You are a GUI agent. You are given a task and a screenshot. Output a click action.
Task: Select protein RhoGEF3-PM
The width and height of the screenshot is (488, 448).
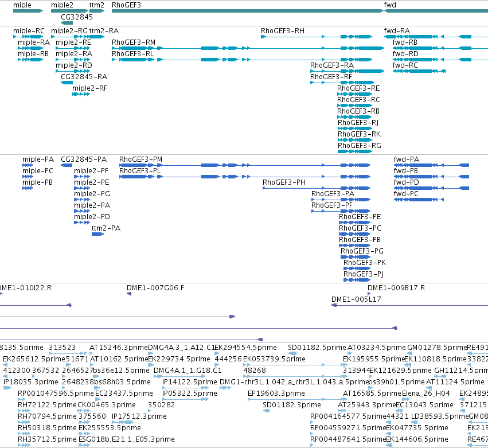tap(245, 165)
